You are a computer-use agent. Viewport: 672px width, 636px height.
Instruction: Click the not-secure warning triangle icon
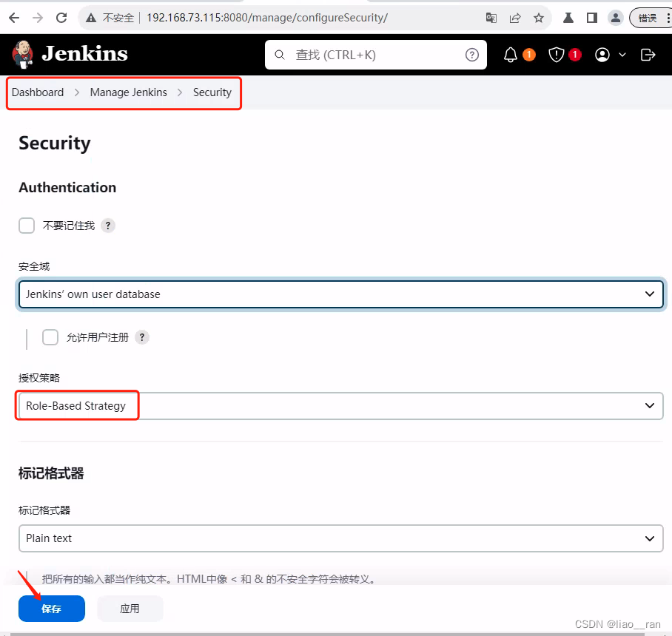coord(91,18)
